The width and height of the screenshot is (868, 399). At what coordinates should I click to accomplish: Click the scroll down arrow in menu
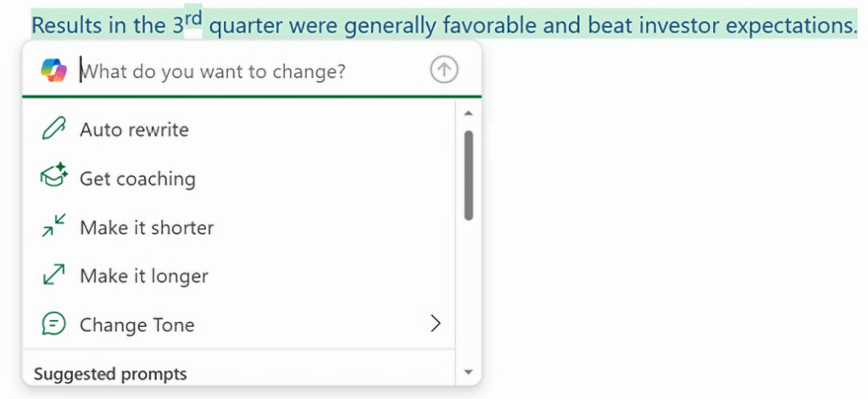[x=468, y=372]
